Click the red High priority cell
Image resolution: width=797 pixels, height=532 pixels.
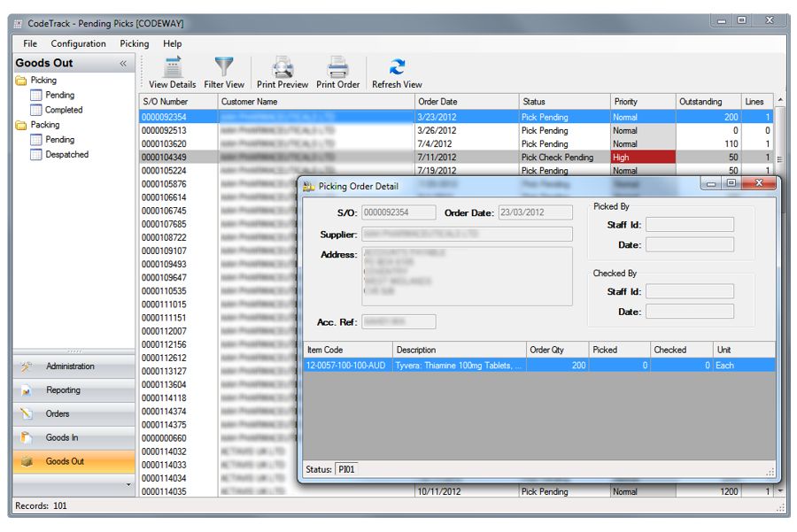(643, 158)
